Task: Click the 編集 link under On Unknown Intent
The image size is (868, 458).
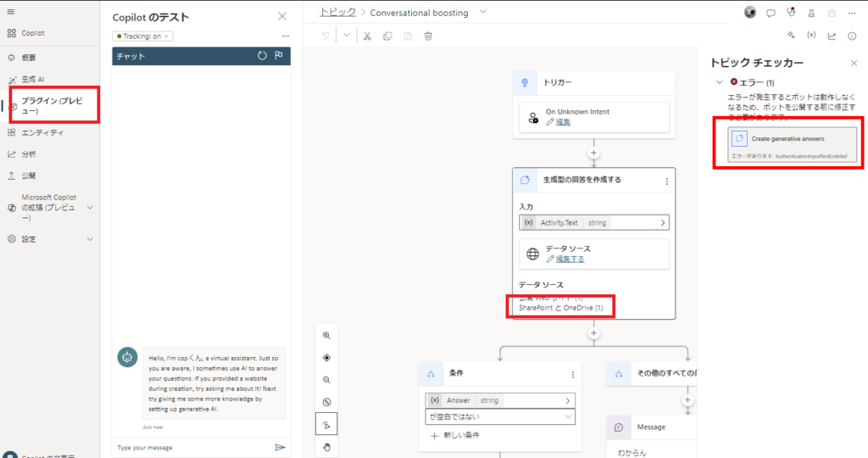Action: point(563,122)
